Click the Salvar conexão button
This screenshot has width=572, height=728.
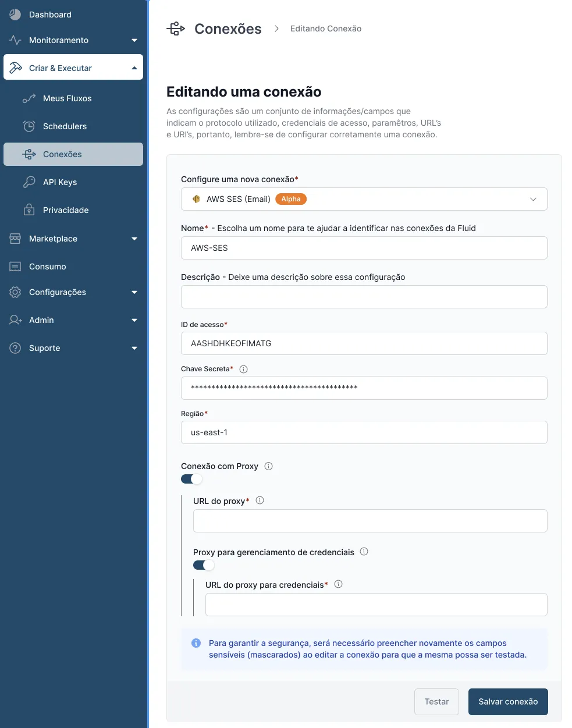(508, 702)
